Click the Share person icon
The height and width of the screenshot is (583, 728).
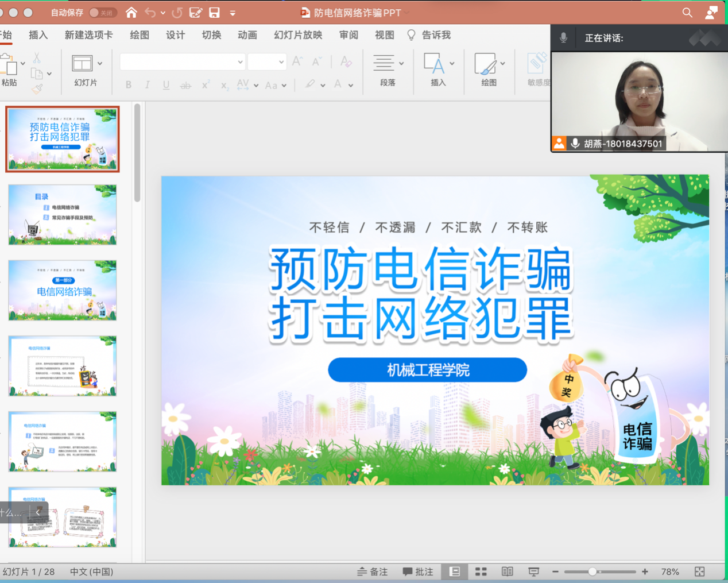pyautogui.click(x=711, y=12)
